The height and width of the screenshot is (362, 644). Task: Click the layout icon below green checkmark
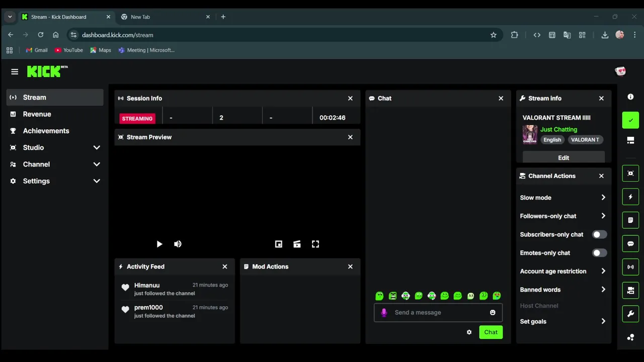[x=630, y=140]
